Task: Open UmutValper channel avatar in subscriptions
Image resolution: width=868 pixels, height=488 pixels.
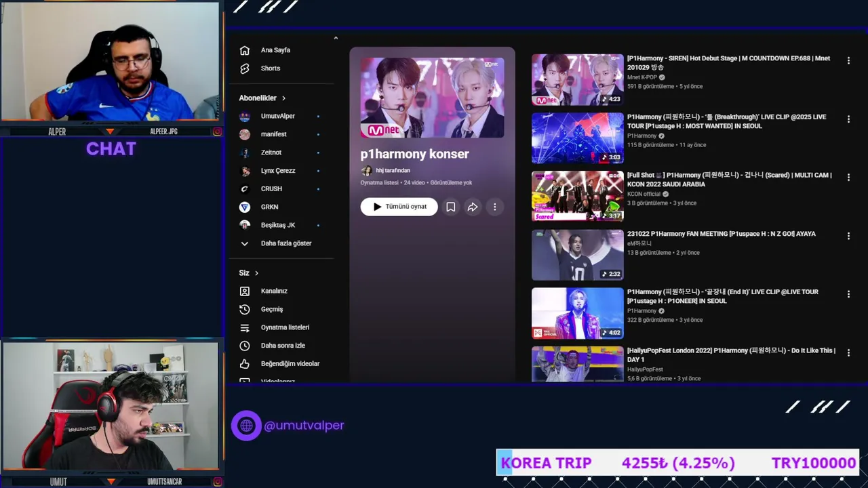Action: click(245, 117)
